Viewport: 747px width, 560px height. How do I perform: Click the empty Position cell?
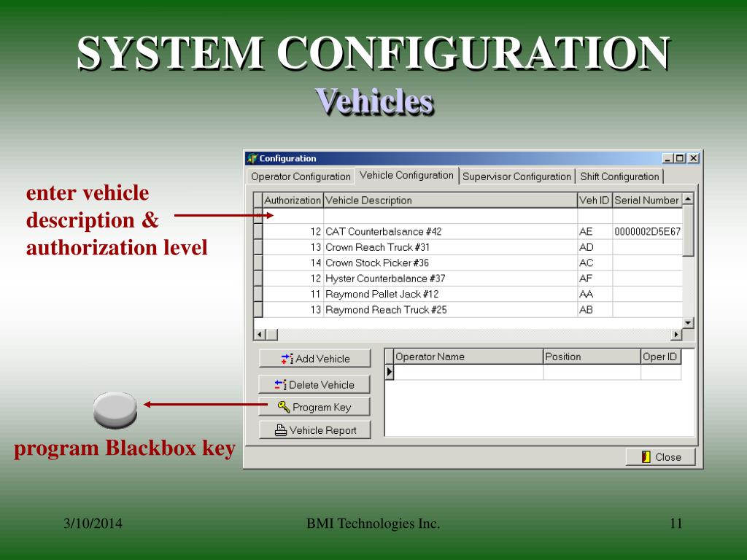pos(592,373)
